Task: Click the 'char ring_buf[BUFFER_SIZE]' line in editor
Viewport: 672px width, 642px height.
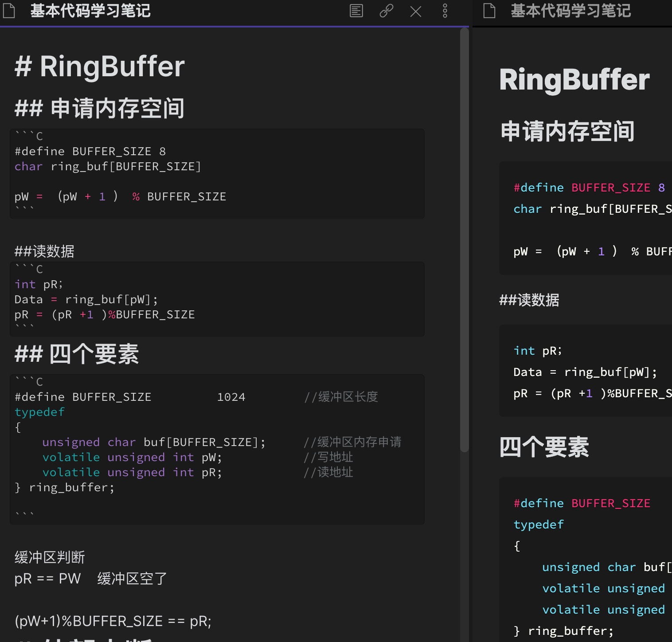Action: 108,167
